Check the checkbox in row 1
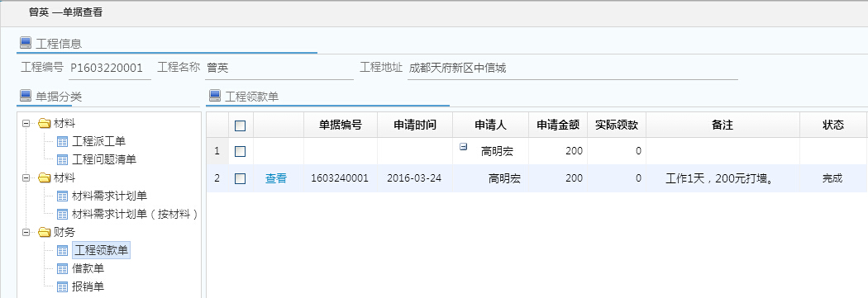 [x=241, y=151]
